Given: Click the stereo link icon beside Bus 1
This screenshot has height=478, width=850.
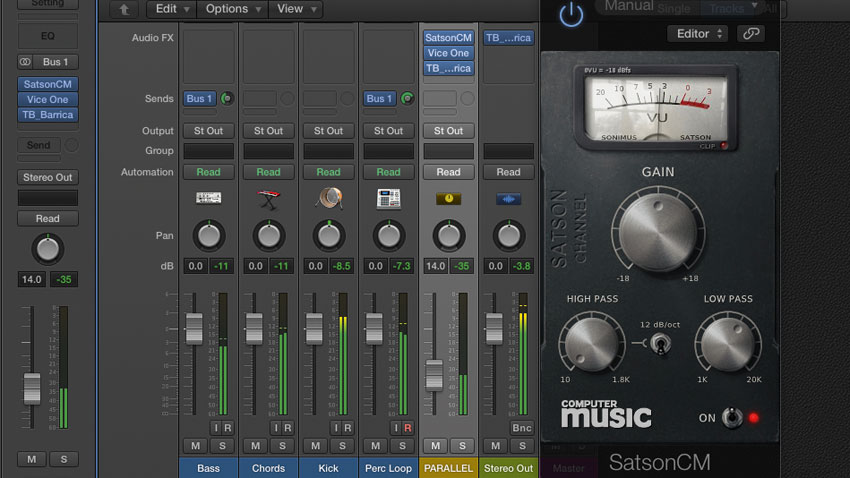Looking at the screenshot, I should click(25, 62).
